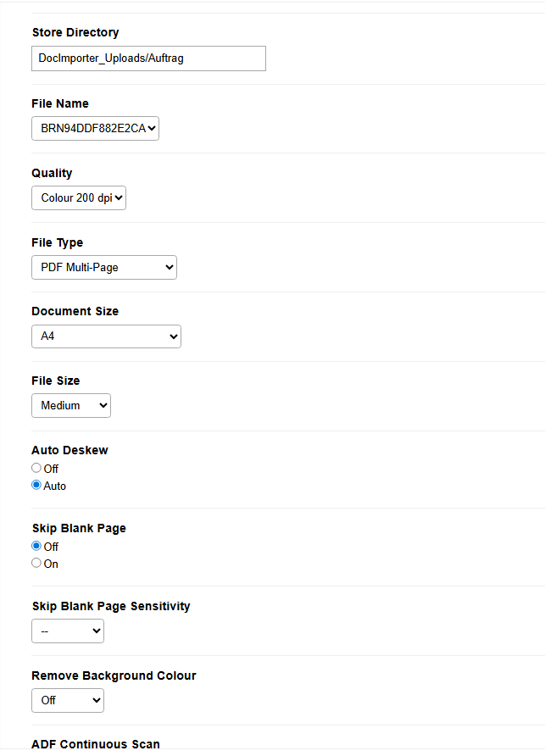Click the Remove Background Colour heading

pyautogui.click(x=114, y=675)
